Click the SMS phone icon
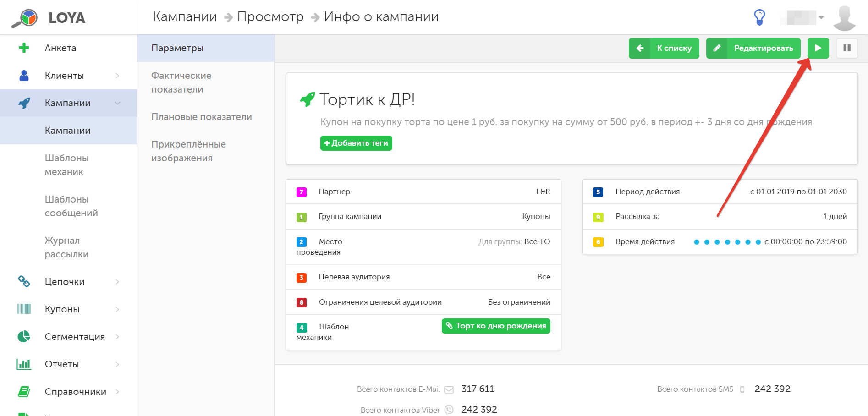Viewport: 868px width, 416px height. (742, 389)
